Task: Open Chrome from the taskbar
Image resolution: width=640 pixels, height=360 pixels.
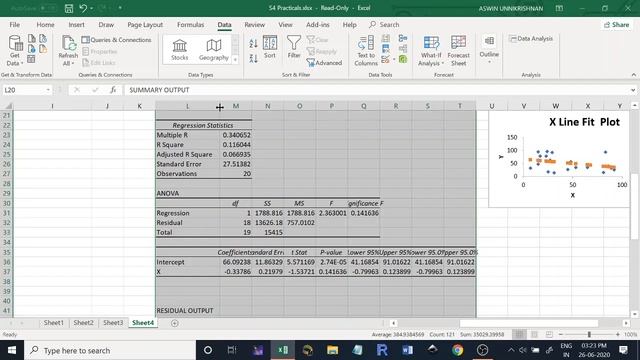Action: point(457,350)
